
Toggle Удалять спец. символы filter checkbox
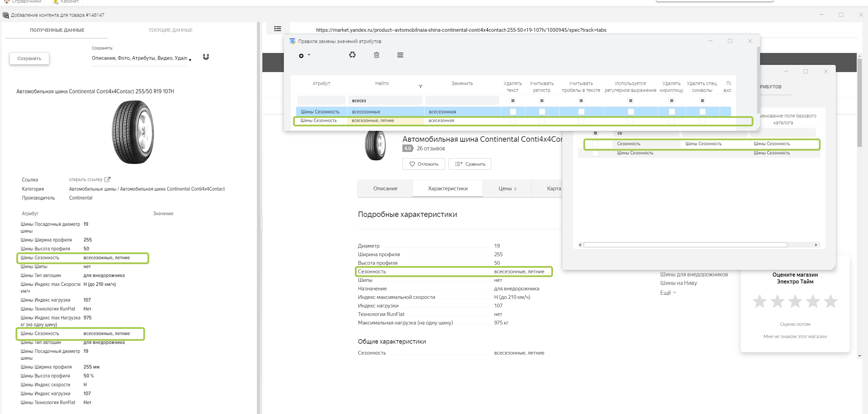702,100
